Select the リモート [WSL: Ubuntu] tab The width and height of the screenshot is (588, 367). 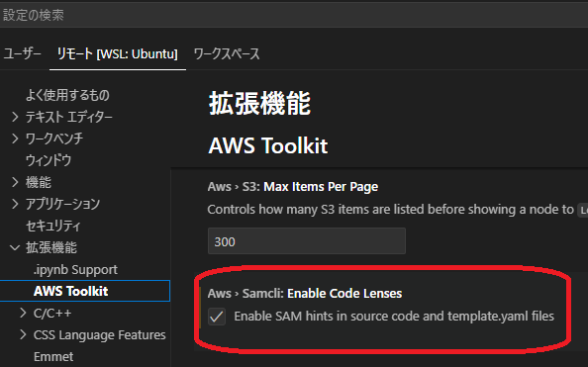(x=118, y=54)
